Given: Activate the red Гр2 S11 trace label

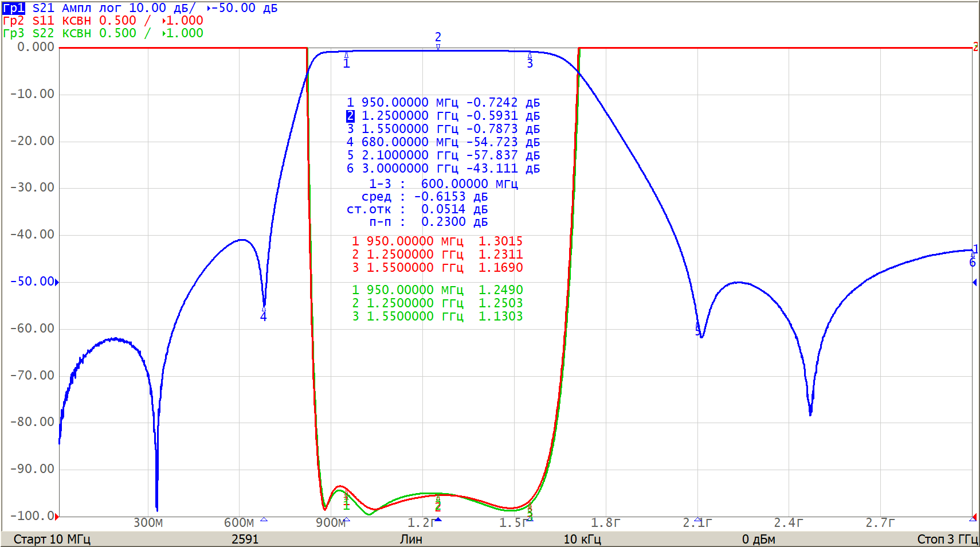Looking at the screenshot, I should click(29, 21).
